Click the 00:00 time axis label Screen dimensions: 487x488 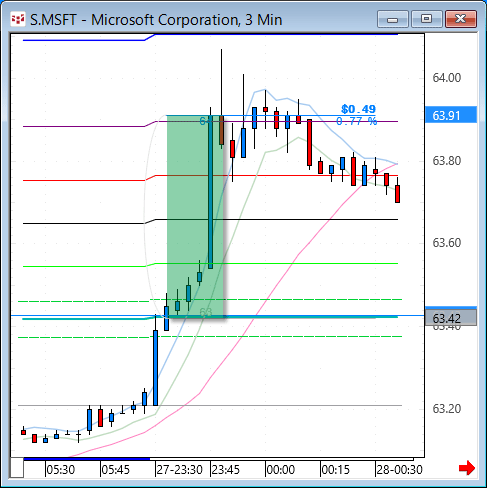pos(281,470)
